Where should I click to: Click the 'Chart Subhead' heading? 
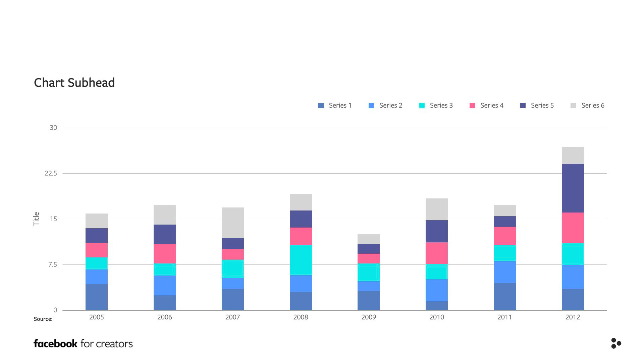tap(74, 82)
